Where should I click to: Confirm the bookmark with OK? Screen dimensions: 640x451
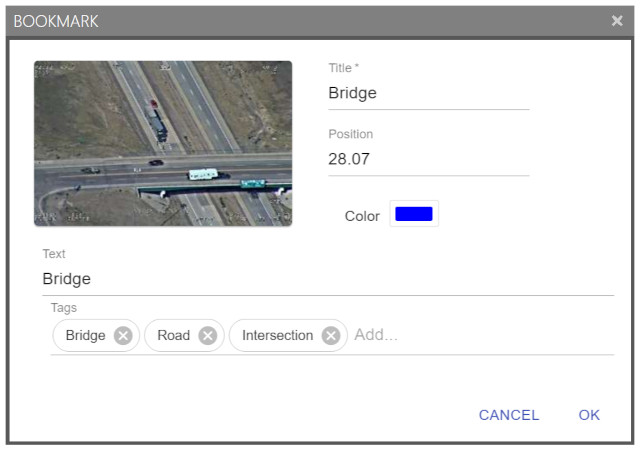(589, 415)
